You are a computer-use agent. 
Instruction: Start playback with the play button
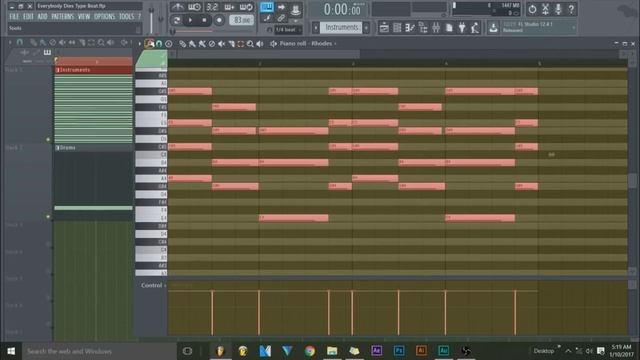pos(191,20)
